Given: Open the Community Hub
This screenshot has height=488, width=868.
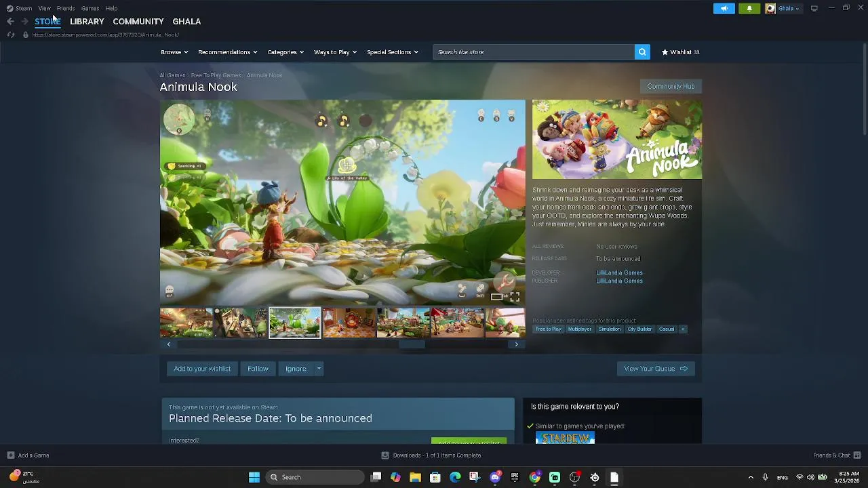Looking at the screenshot, I should 671,87.
